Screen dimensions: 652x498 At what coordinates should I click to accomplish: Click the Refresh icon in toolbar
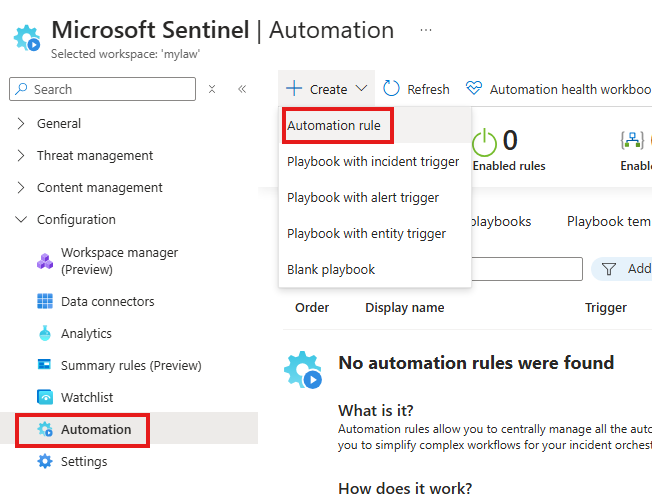point(392,89)
